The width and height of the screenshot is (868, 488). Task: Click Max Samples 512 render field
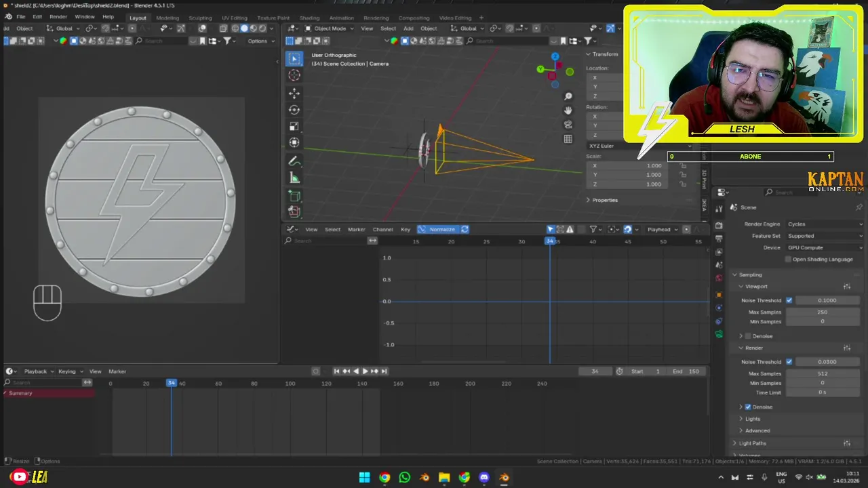(822, 373)
